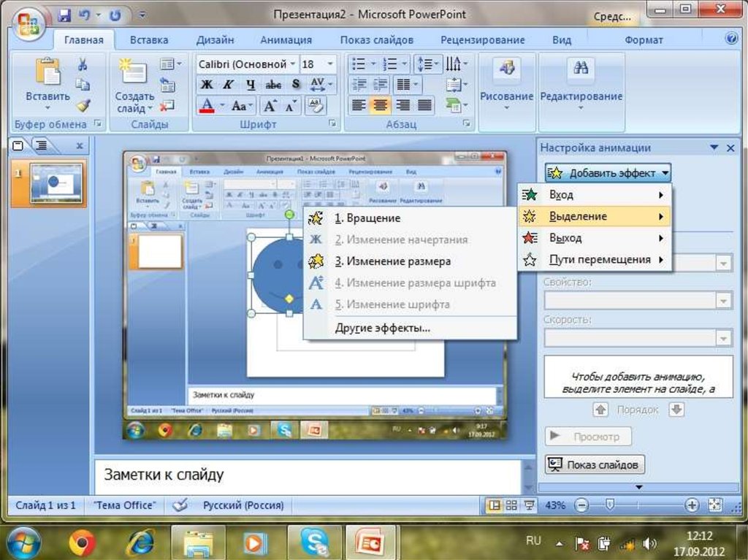Click the Cut scissors icon
The image size is (748, 560).
(82, 64)
